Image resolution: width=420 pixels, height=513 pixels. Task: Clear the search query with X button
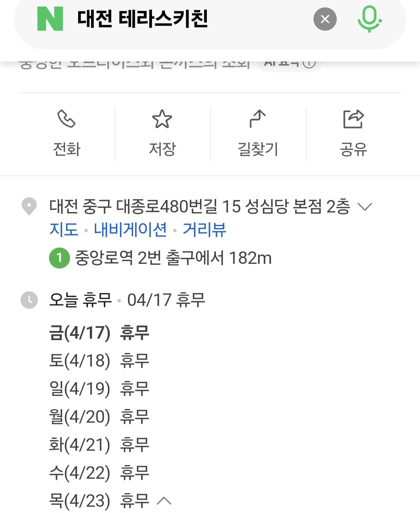click(x=325, y=19)
